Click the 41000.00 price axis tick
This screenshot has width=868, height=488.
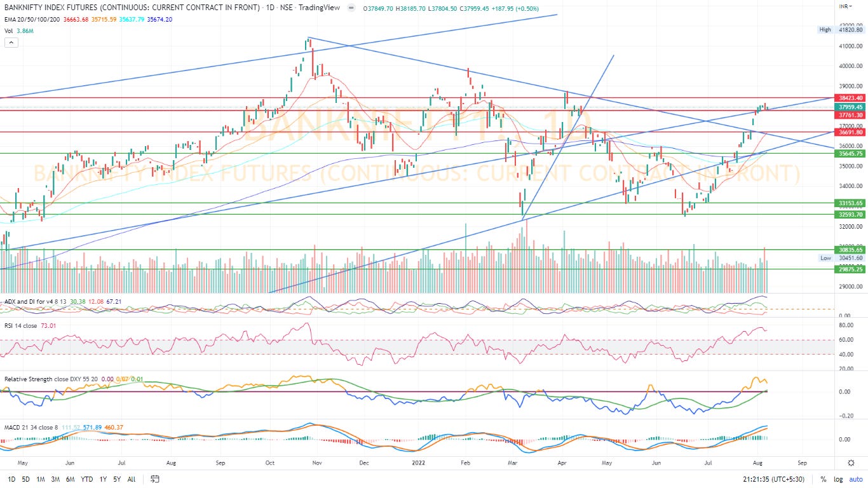[850, 46]
